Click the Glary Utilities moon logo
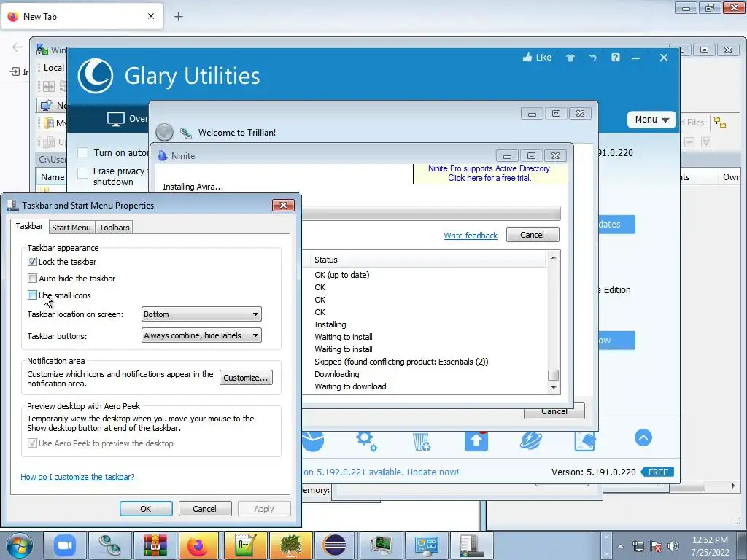 click(x=96, y=76)
